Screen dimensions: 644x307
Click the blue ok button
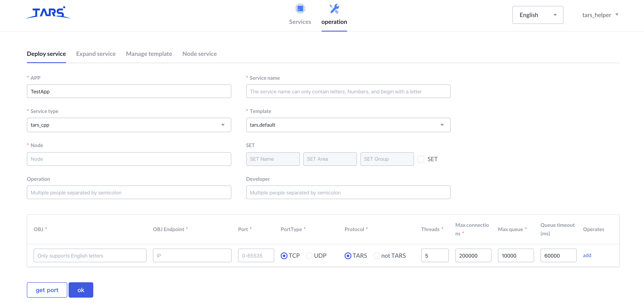pyautogui.click(x=81, y=290)
